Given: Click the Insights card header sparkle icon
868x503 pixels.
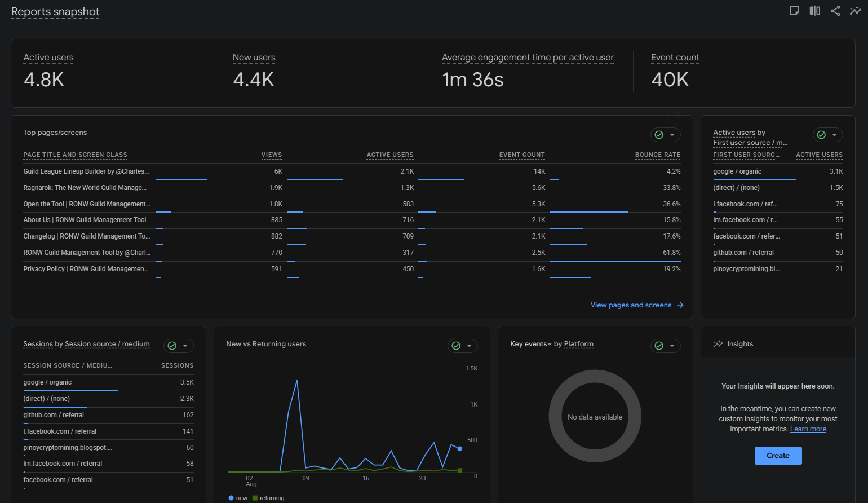Looking at the screenshot, I should [x=718, y=344].
